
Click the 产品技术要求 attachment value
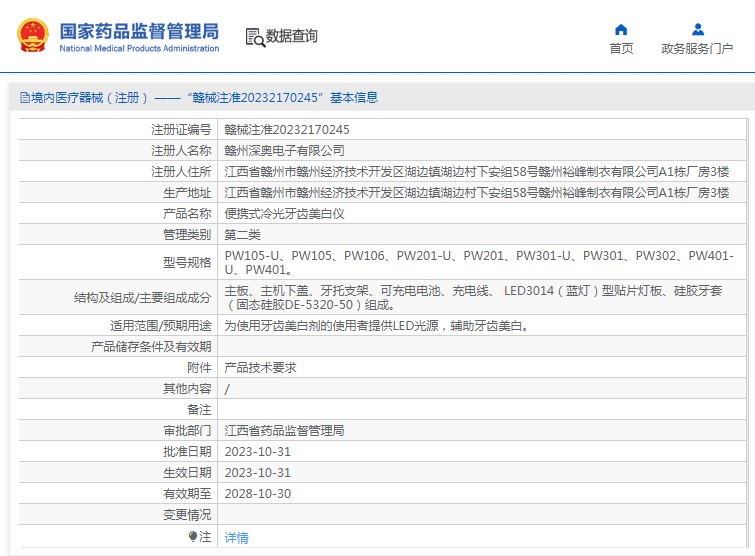click(x=260, y=368)
